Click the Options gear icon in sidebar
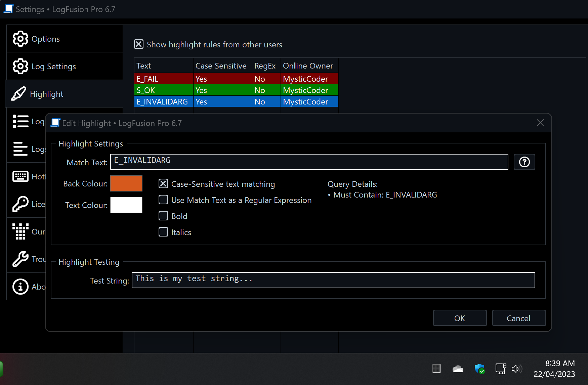The height and width of the screenshot is (385, 588). 20,39
